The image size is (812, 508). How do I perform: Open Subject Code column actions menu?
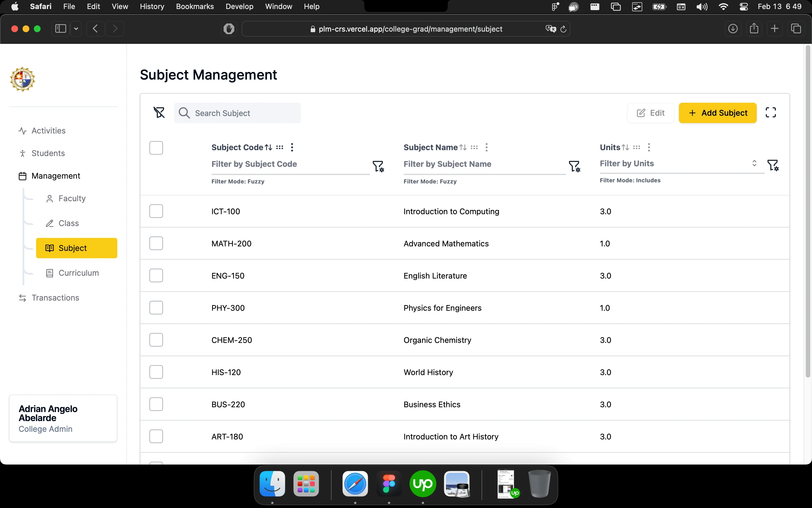pyautogui.click(x=292, y=147)
